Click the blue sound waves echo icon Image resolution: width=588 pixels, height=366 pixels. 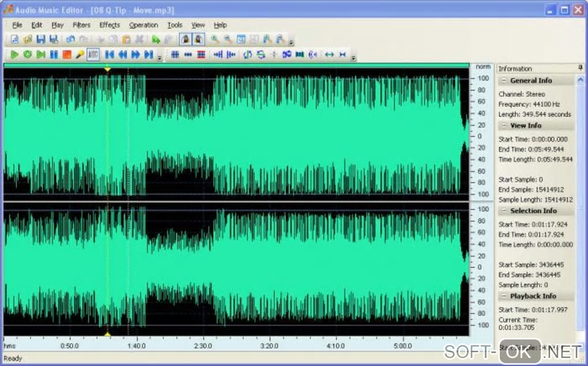(313, 55)
